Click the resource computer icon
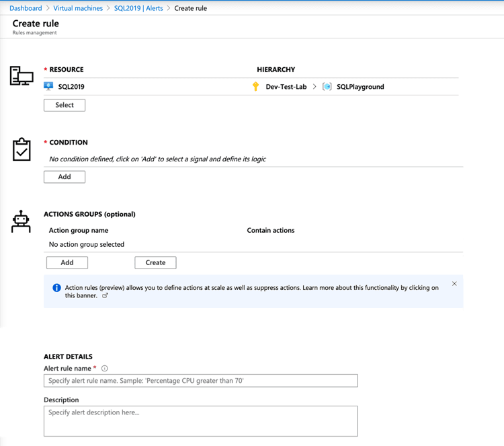 point(22,76)
